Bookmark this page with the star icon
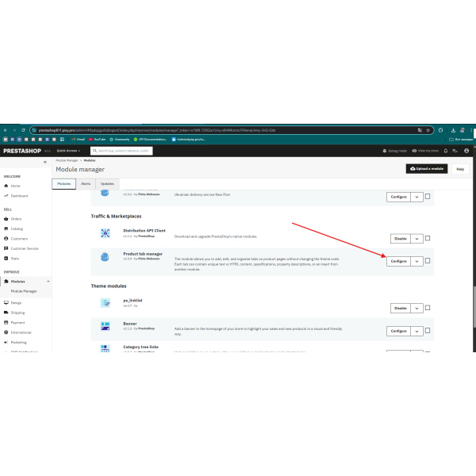Screen dimensions: 476x476 428,130
